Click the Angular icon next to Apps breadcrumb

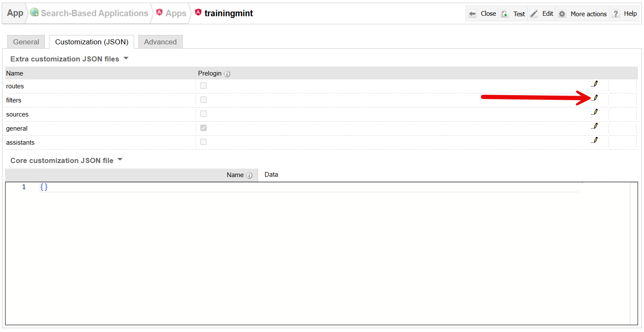coord(159,13)
